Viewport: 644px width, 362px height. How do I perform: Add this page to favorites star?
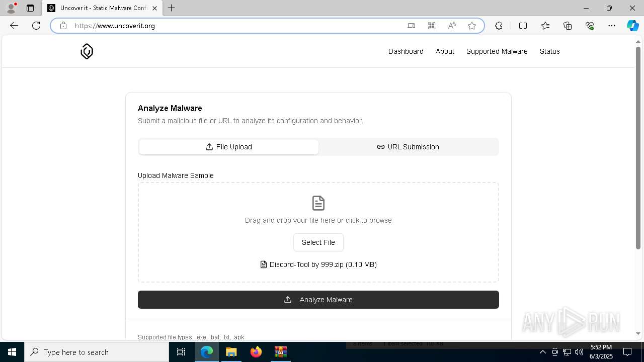pyautogui.click(x=472, y=26)
